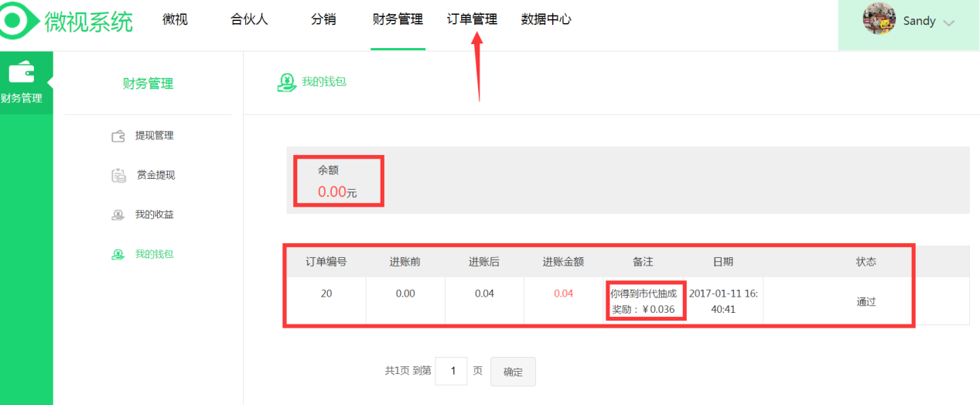980x405 pixels.
Task: Select 赏金提现 from the side menu
Action: (x=155, y=175)
